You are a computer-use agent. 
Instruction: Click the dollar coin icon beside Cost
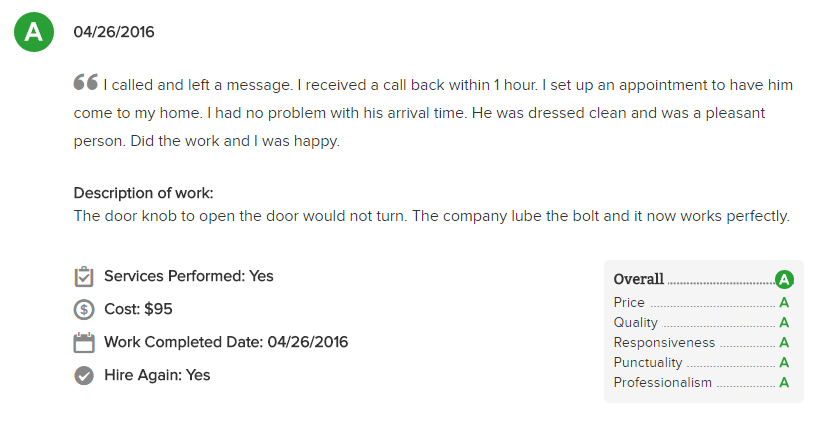(x=84, y=309)
